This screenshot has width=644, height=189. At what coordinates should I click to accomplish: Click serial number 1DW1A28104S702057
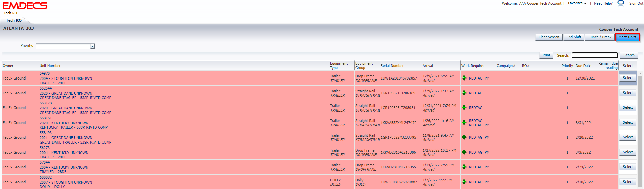click(399, 78)
